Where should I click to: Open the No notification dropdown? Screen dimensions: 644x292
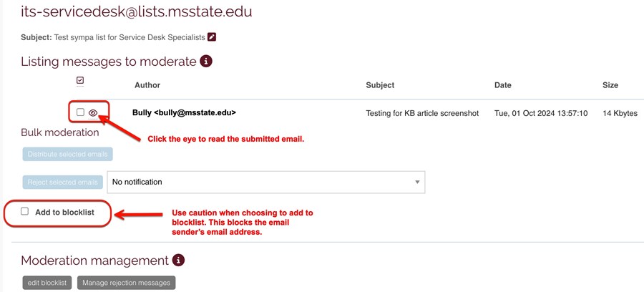pyautogui.click(x=266, y=182)
